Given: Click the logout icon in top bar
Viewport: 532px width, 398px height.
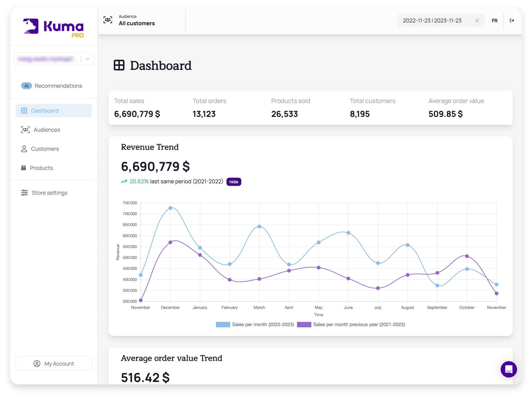Looking at the screenshot, I should (512, 20).
